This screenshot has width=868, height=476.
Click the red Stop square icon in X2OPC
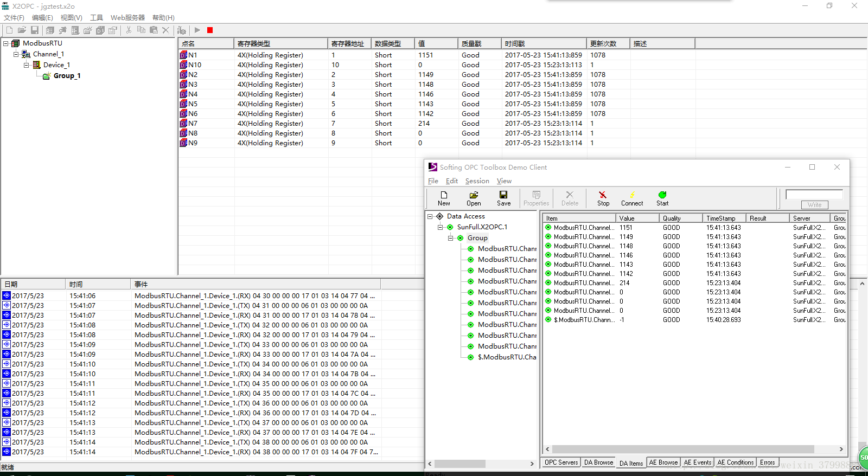[210, 30]
